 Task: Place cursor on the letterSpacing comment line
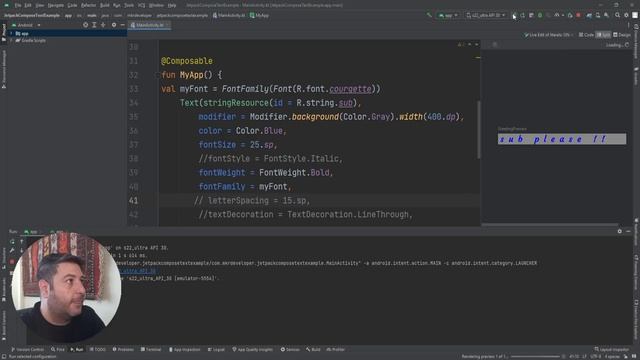click(252, 200)
